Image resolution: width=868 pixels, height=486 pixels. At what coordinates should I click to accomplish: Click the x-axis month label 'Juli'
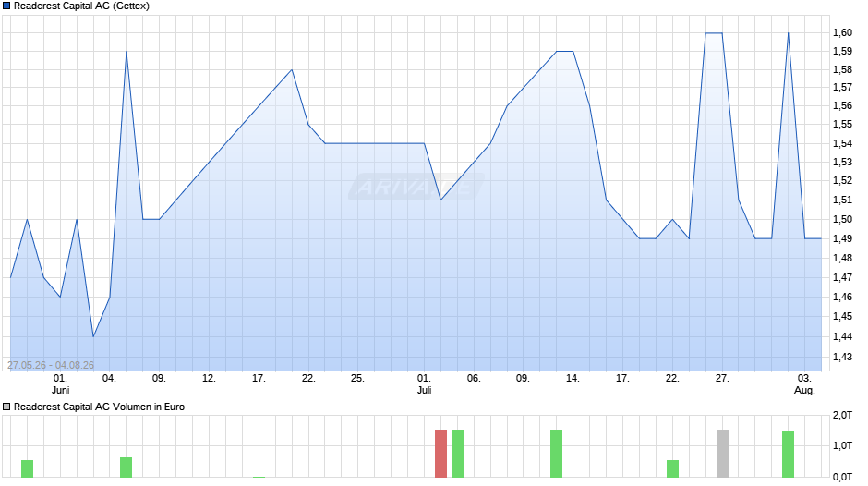(424, 390)
